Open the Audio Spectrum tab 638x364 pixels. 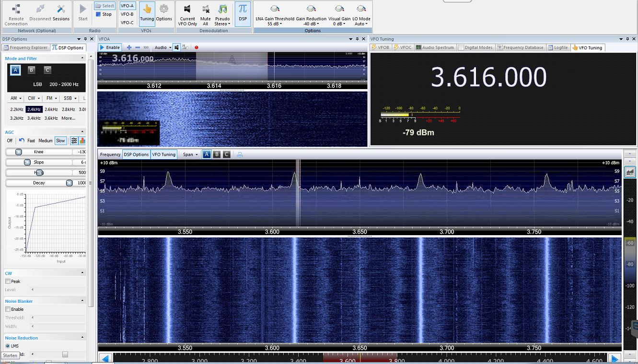[x=435, y=47]
